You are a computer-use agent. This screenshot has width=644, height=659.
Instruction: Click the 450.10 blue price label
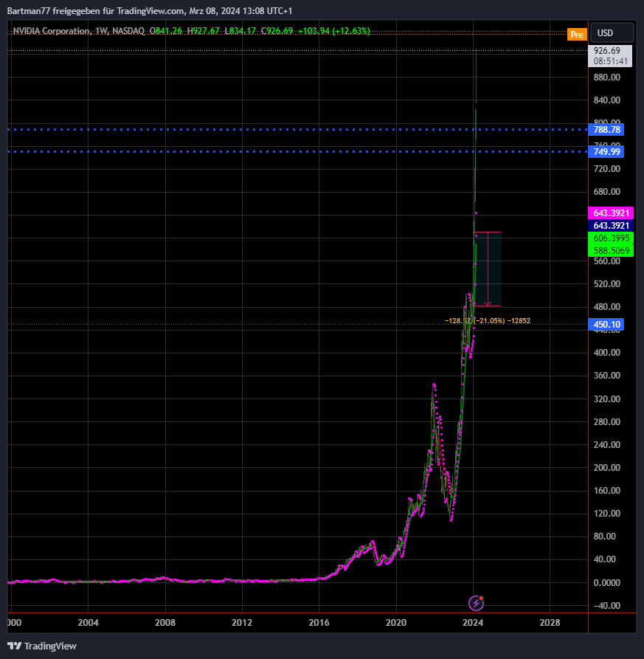[x=606, y=325]
